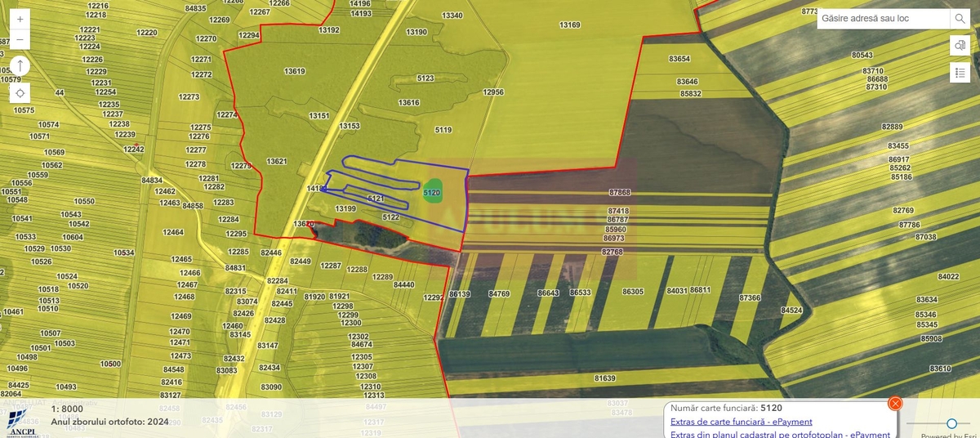
Task: Zoom in on the map
Action: coord(20,18)
